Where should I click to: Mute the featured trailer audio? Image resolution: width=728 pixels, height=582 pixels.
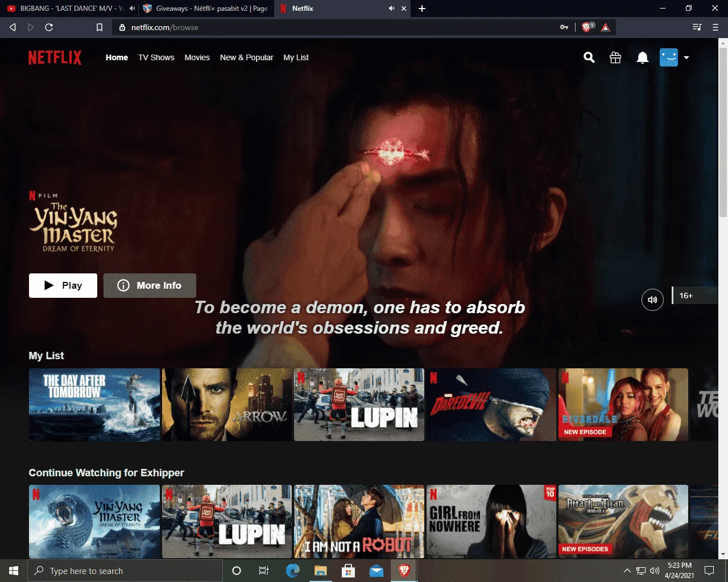point(652,300)
